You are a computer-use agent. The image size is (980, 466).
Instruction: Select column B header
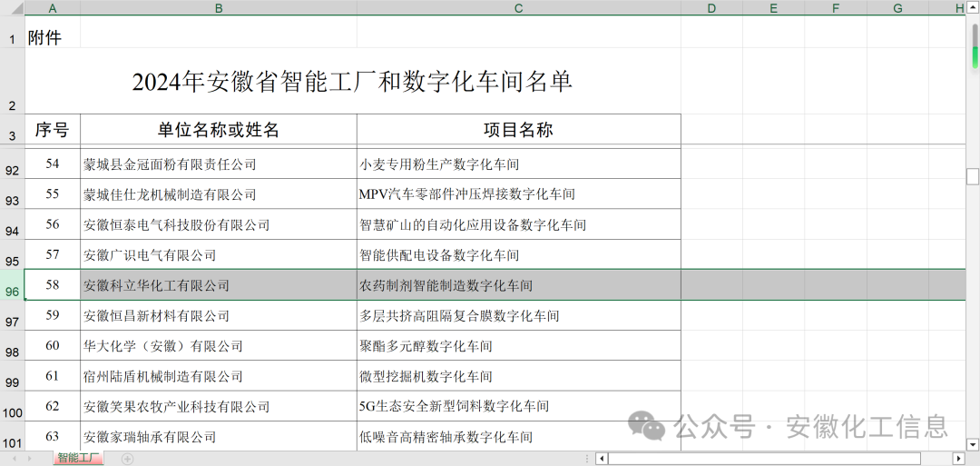tap(219, 7)
